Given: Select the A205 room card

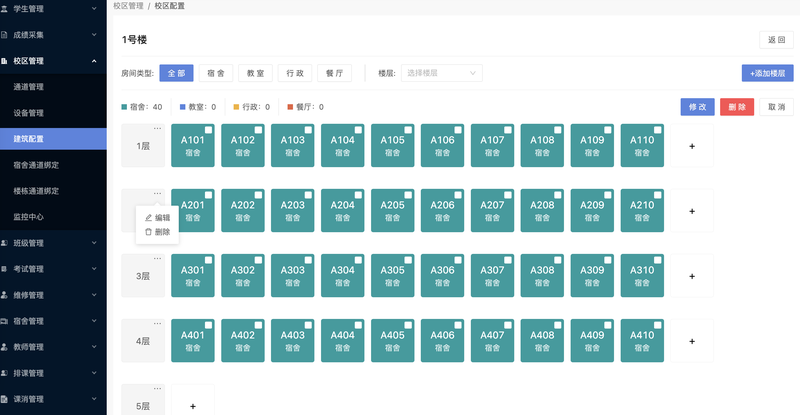Looking at the screenshot, I should 392,211.
